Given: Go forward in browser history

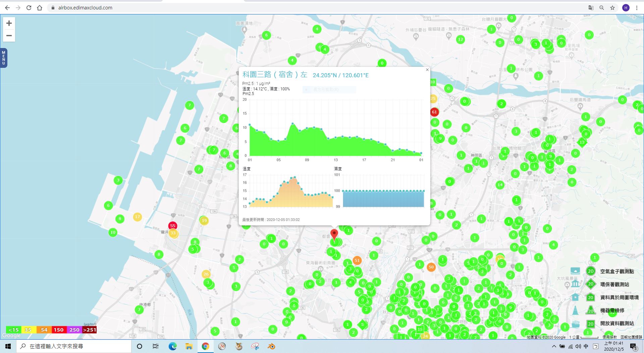Looking at the screenshot, I should pos(18,8).
